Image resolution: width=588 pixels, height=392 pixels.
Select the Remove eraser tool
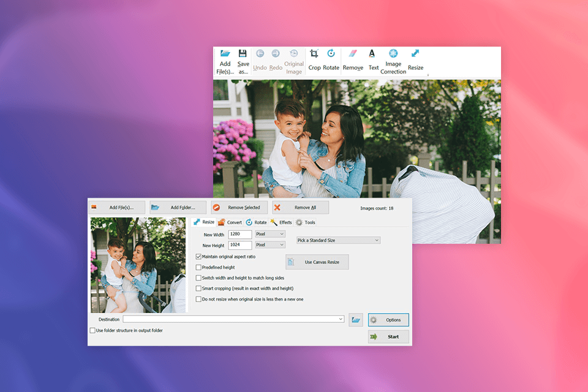tap(353, 60)
